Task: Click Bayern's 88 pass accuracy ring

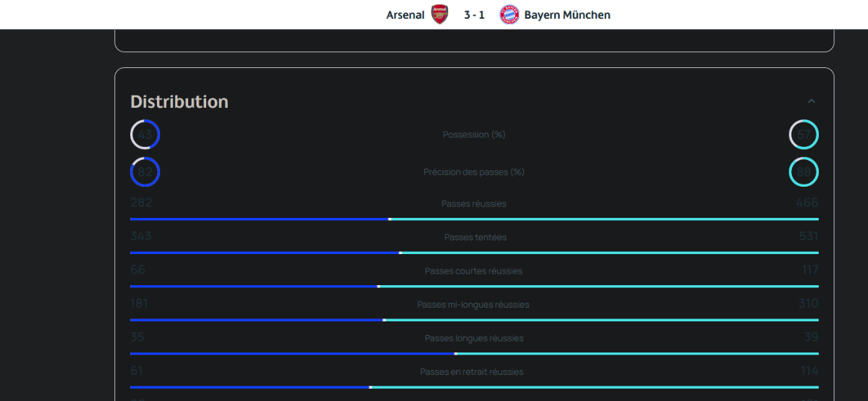Action: pyautogui.click(x=804, y=172)
